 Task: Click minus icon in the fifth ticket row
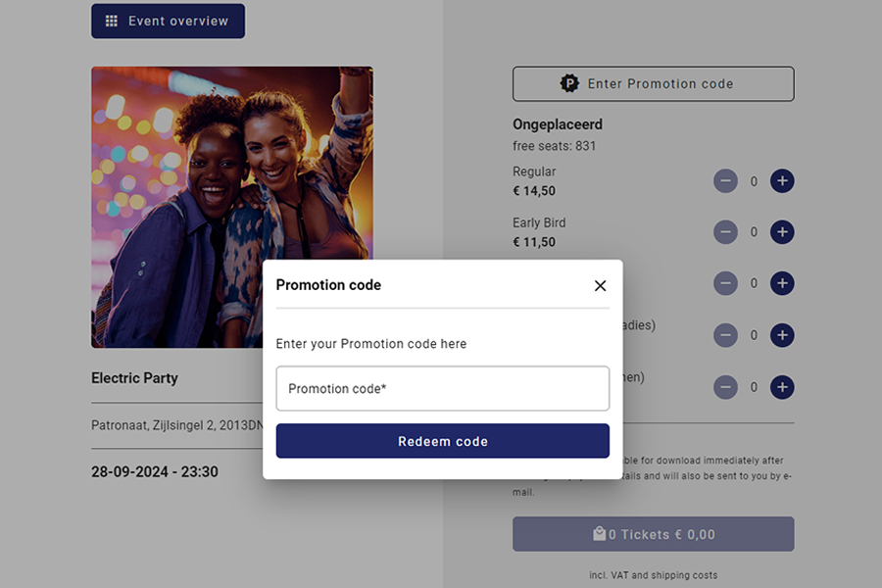coord(725,387)
